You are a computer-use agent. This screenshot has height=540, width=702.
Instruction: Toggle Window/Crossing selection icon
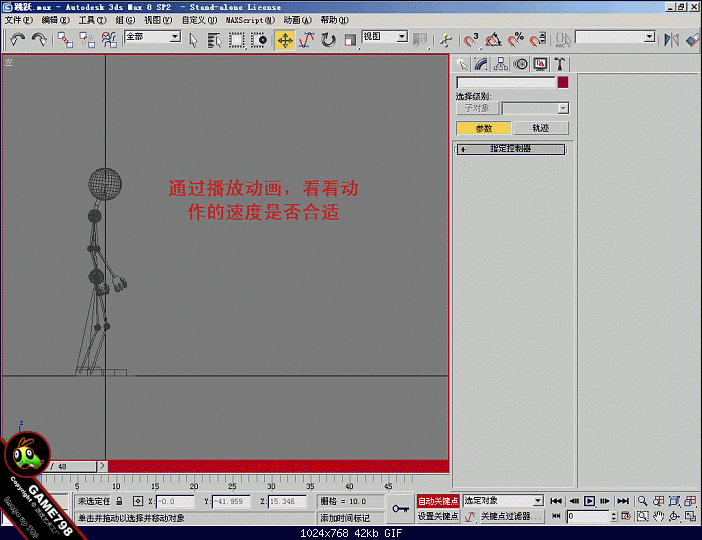point(258,40)
